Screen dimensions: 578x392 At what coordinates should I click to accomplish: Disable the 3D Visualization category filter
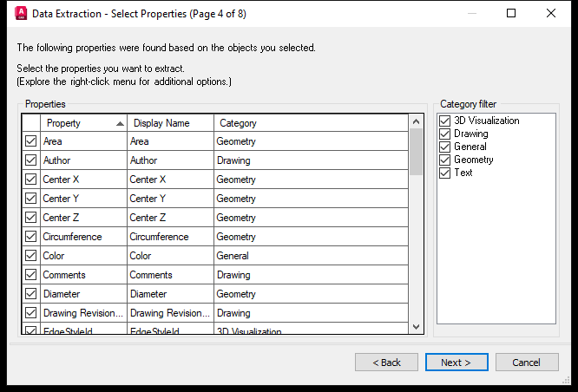coord(445,121)
